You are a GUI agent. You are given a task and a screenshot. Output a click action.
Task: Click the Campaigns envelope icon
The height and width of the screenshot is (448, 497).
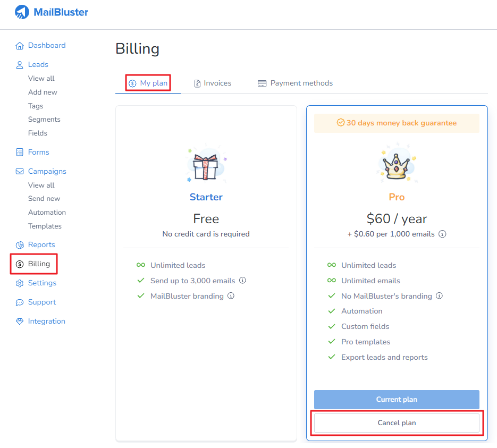pos(20,172)
